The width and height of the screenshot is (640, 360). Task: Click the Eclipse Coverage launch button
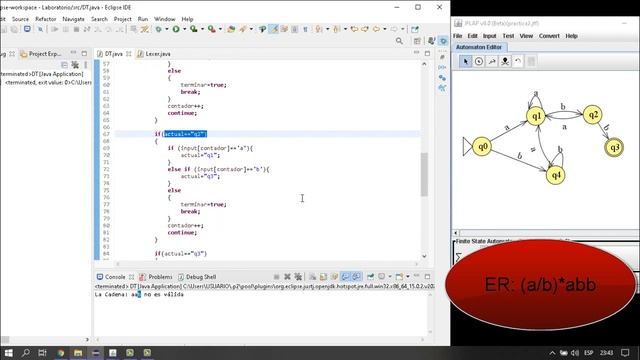[194, 29]
